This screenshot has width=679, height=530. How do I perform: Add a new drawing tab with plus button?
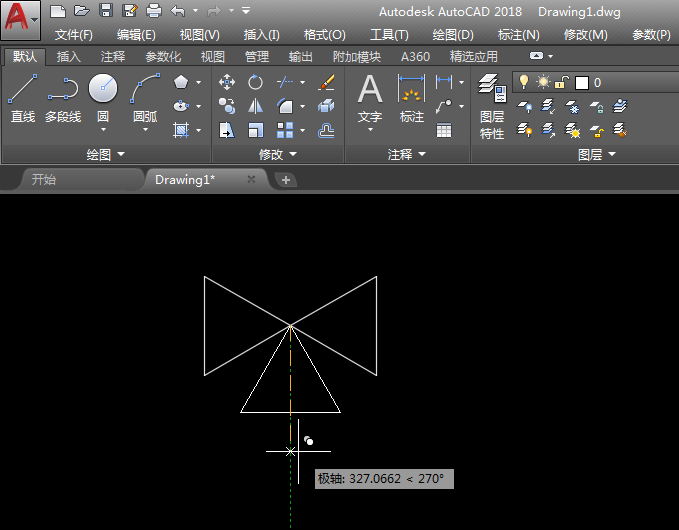286,180
